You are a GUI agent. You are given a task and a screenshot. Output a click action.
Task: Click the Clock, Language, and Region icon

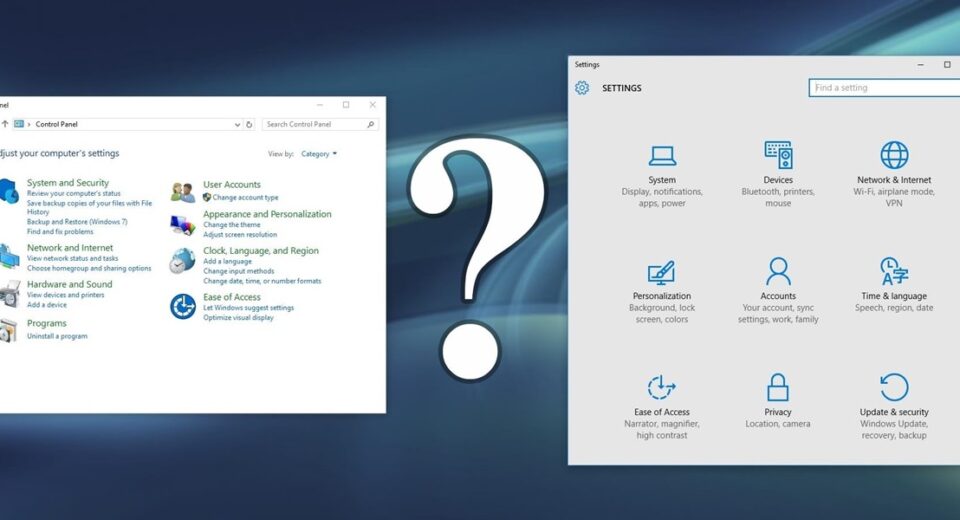pyautogui.click(x=182, y=261)
